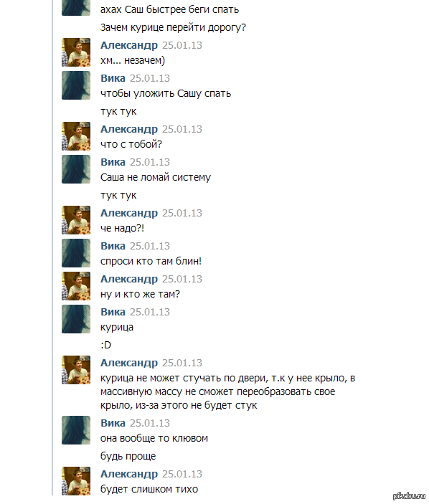Click Александр's avatar beside "будет слишком тихо"
This screenshot has width=429, height=504.
point(76,481)
